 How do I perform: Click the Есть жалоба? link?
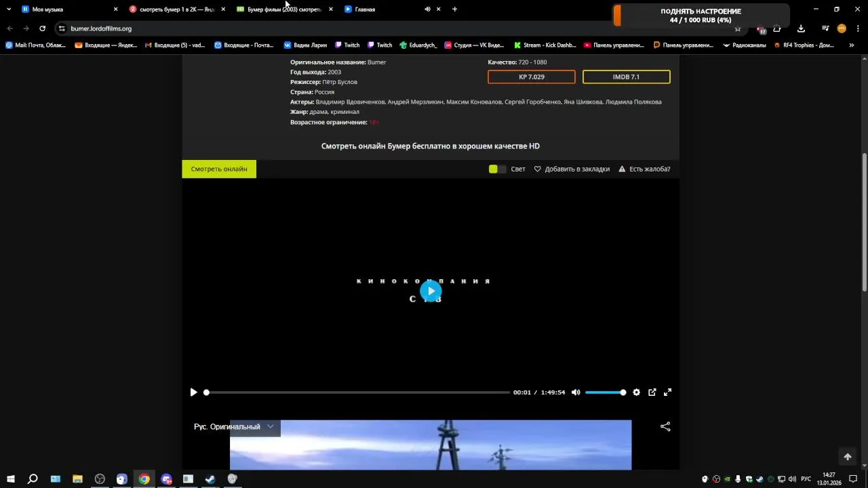pos(650,169)
